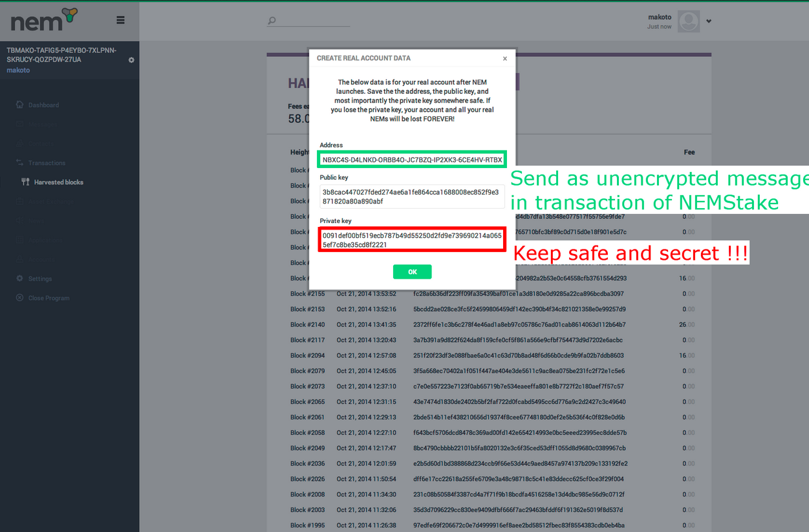The image size is (809, 532).
Task: Click the "CREATE REAL ACCOUNT DATA" dialog title
Action: click(x=363, y=58)
